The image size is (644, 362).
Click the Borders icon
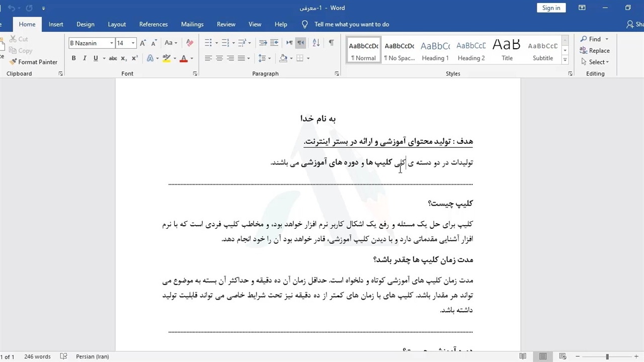(x=300, y=58)
